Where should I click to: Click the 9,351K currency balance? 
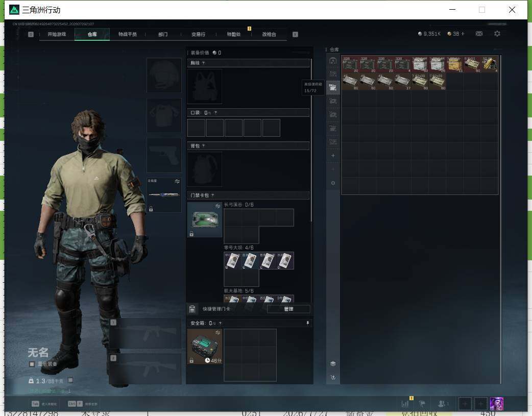pos(429,34)
